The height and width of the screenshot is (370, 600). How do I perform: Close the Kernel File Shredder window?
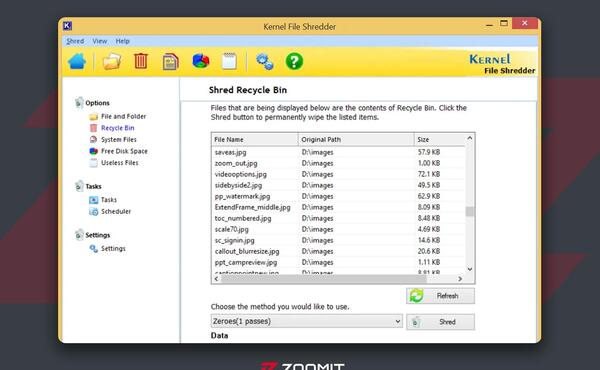(525, 23)
